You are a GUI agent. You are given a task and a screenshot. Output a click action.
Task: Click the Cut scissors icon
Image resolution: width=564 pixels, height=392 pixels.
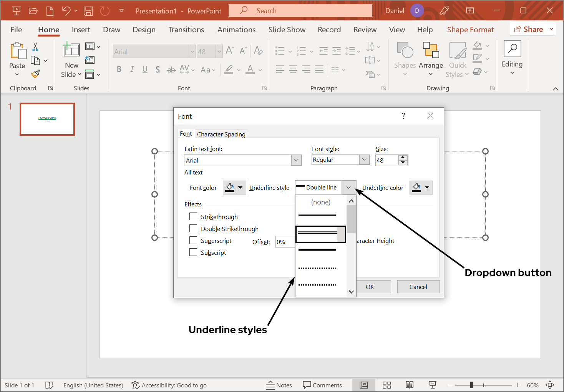point(35,47)
